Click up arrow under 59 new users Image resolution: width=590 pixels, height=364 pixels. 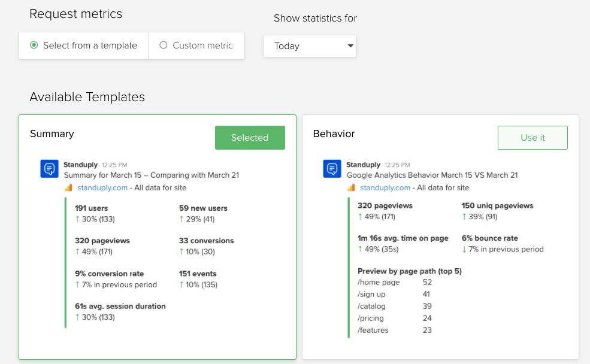point(181,219)
